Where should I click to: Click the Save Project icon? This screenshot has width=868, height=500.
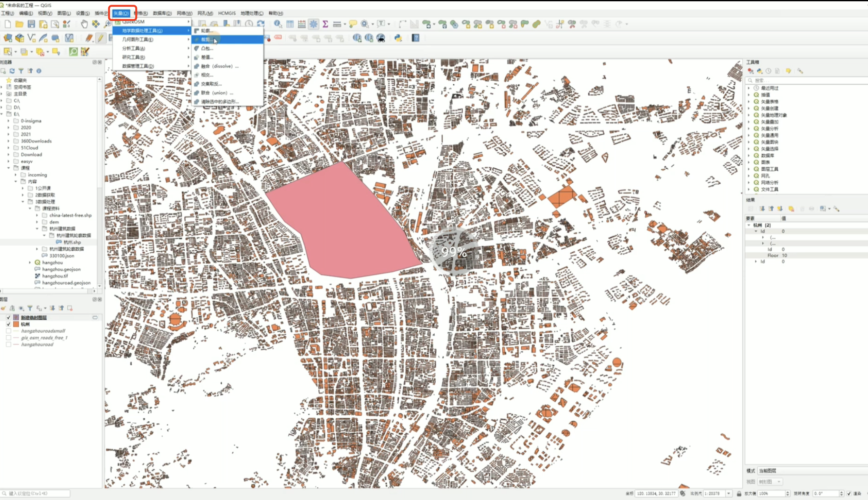tap(31, 24)
